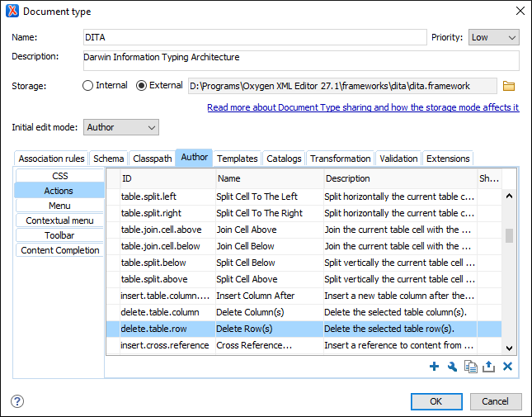
Task: Expand the Initial edit mode dropdown
Action: (x=120, y=127)
